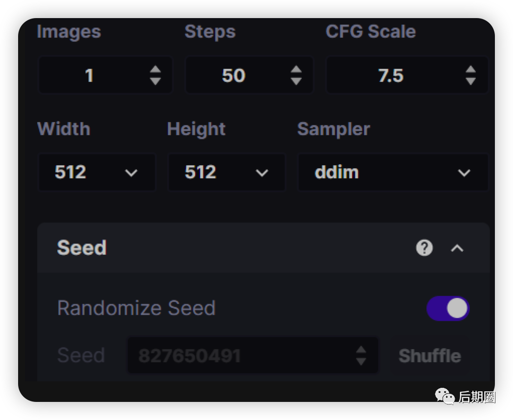Click inside the Images number field

coord(90,75)
